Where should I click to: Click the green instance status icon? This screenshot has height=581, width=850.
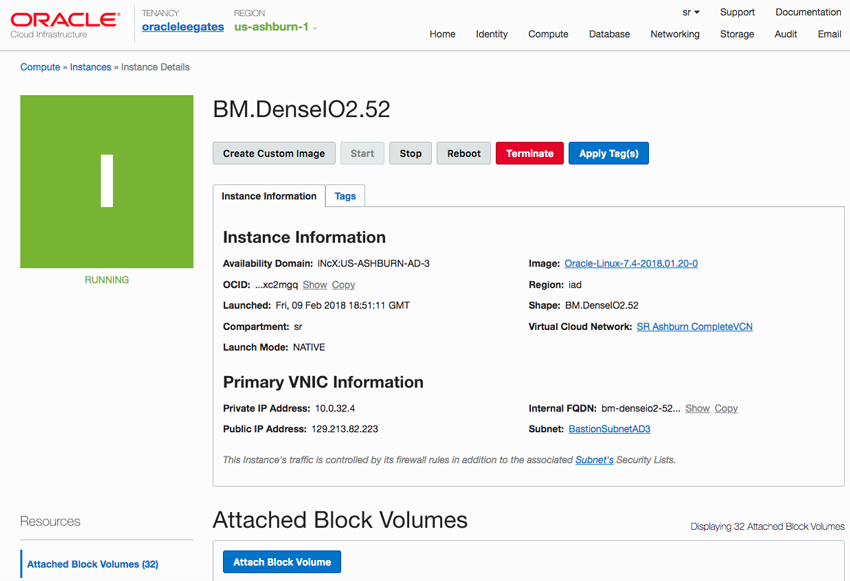point(107,182)
